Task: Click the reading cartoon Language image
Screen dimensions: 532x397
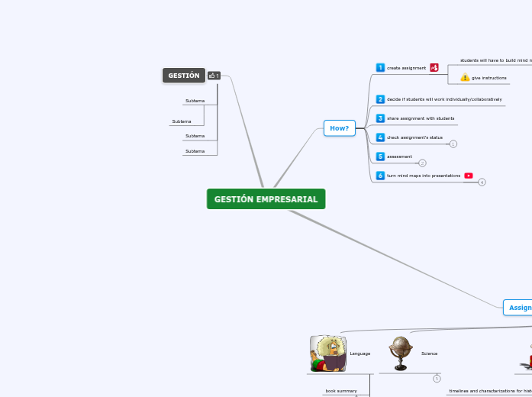Action: pyautogui.click(x=328, y=354)
